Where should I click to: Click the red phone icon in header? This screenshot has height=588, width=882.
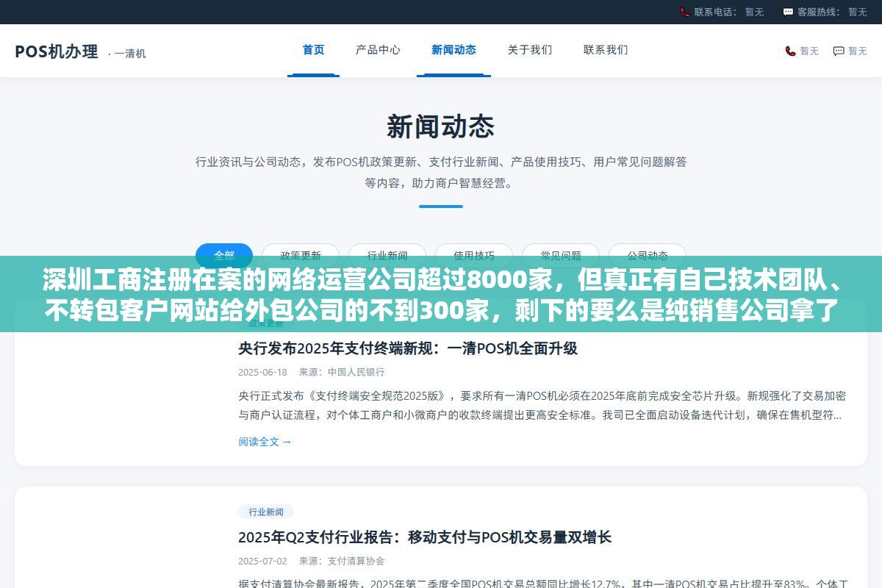[x=790, y=51]
